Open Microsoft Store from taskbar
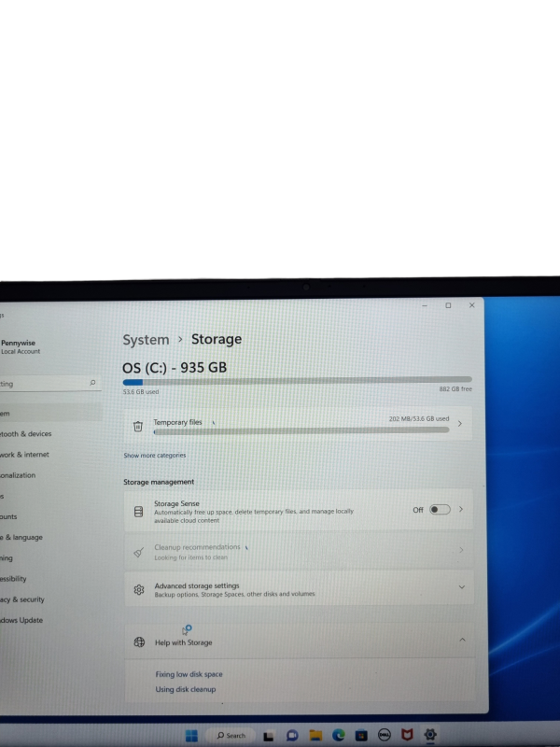The image size is (560, 747). coord(361,736)
